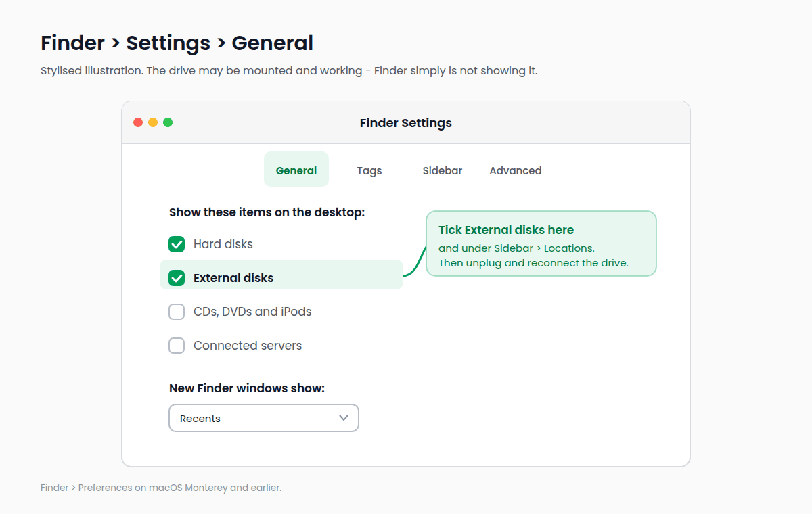Click the Connected servers label
This screenshot has height=514, width=812.
tap(248, 346)
